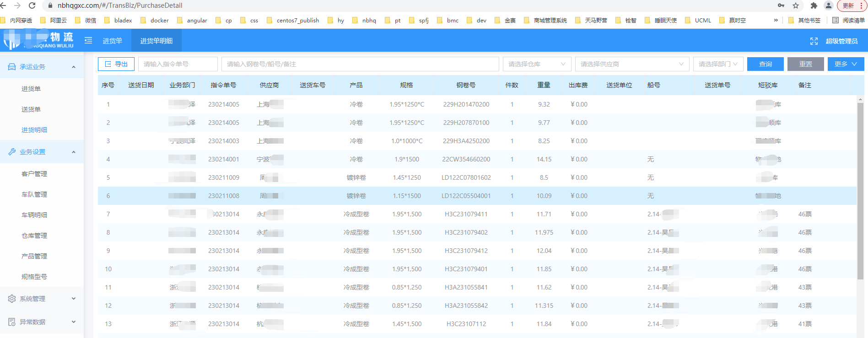The height and width of the screenshot is (338, 868).
Task: Click the 导出 export button
Action: [x=116, y=64]
